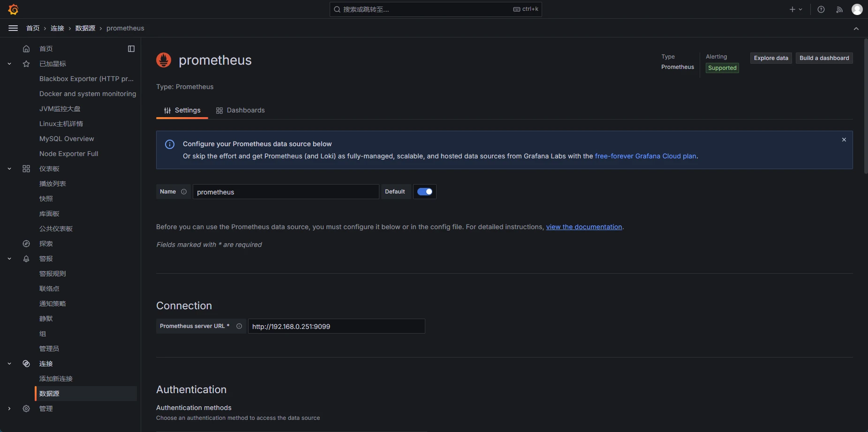Click the top search box

pyautogui.click(x=436, y=9)
